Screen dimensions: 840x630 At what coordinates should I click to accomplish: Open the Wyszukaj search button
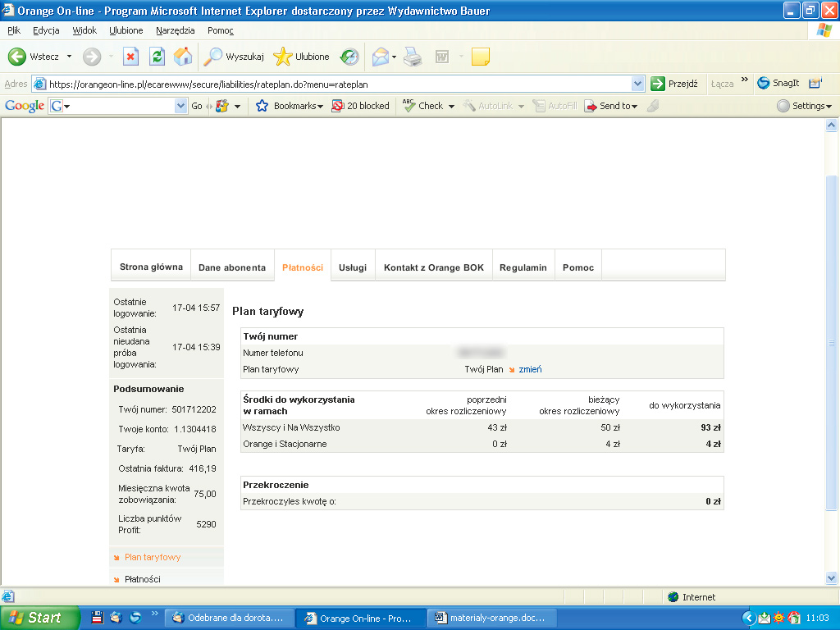click(235, 57)
